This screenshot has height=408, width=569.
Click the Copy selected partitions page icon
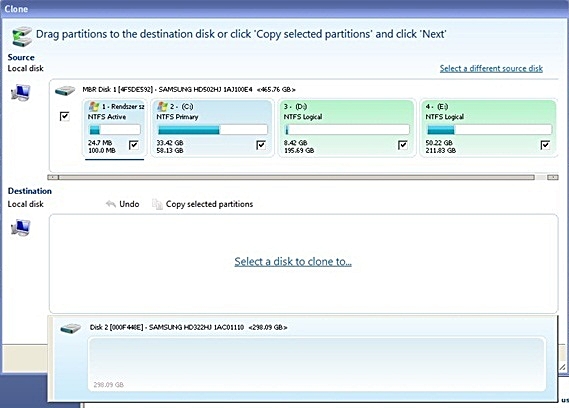click(157, 204)
